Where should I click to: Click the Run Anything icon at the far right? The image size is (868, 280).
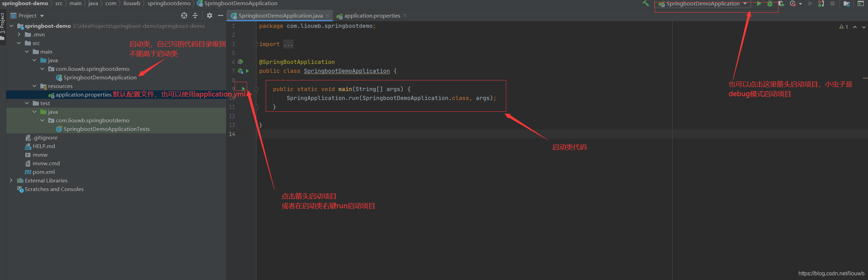click(860, 4)
